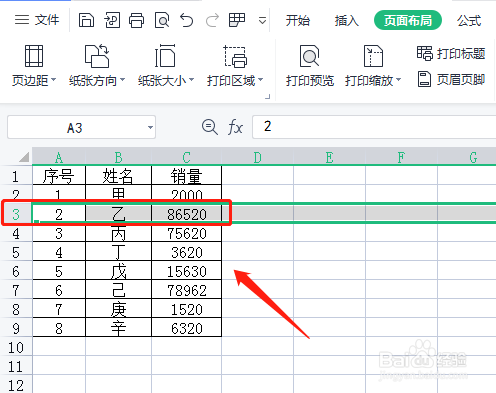Click the 打印缩放 scaling icon
The height and width of the screenshot is (393, 496).
(373, 56)
